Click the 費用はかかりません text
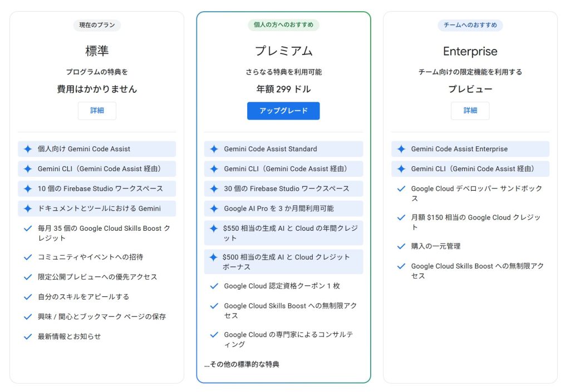The image size is (570, 392). [x=97, y=89]
